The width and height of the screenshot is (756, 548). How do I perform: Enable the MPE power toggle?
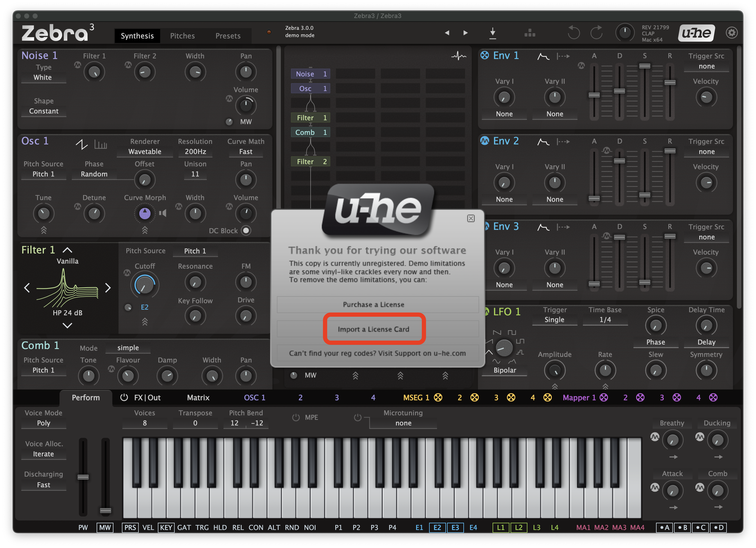click(x=296, y=417)
